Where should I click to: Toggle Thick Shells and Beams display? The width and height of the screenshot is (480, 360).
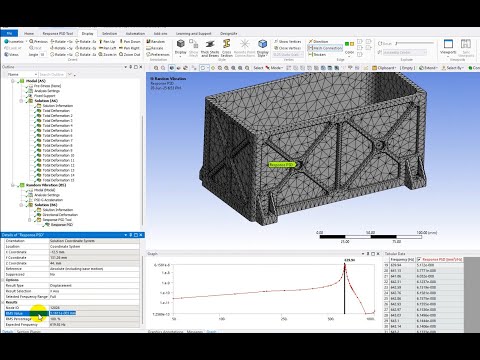210,47
